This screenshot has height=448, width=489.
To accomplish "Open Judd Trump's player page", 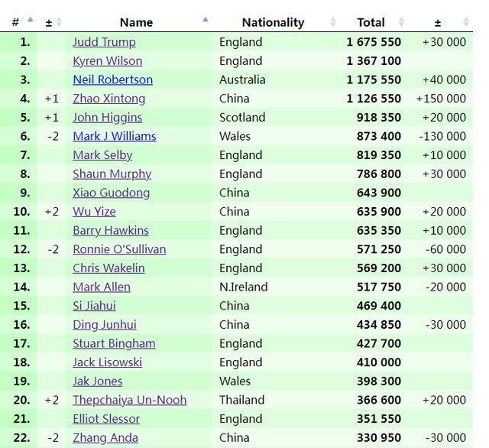I will pos(104,42).
